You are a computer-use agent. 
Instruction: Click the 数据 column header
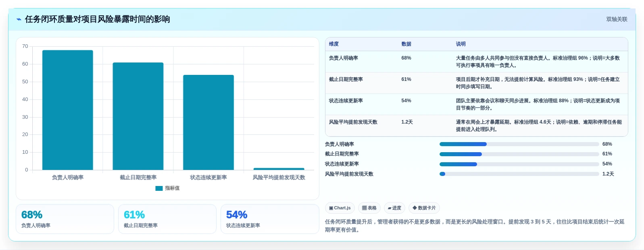[x=406, y=44]
